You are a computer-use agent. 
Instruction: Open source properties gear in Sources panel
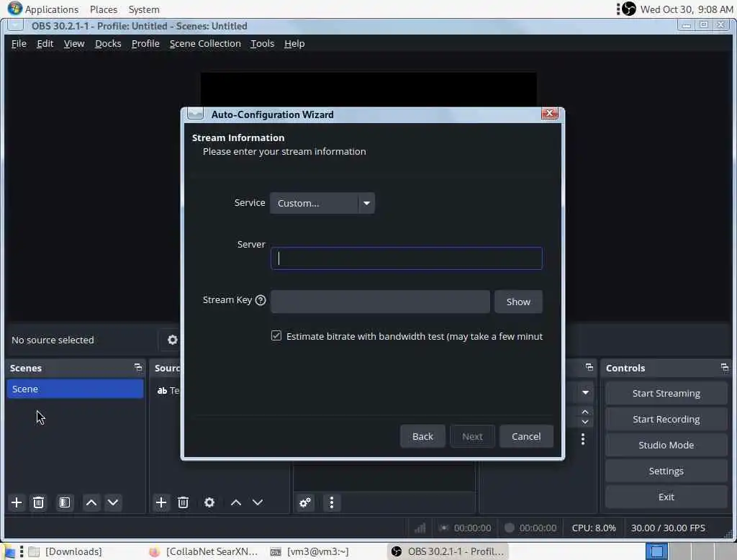[x=209, y=502]
